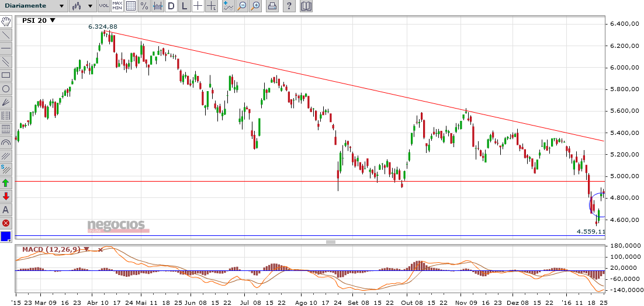Click the 180,0000 MACD axis value

pos(625,246)
